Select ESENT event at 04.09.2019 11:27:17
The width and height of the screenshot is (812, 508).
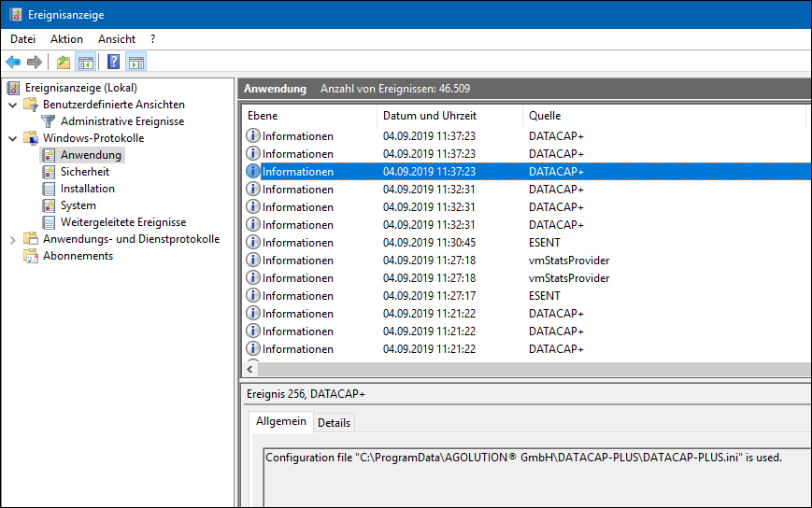527,296
